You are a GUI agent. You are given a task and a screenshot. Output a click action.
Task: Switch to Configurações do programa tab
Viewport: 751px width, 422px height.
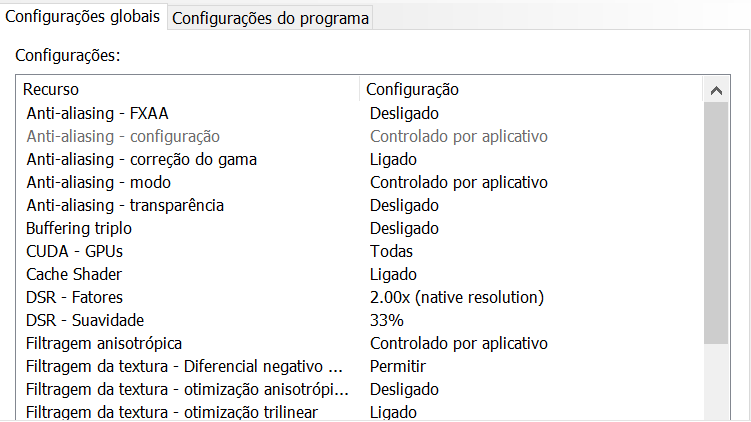[271, 18]
